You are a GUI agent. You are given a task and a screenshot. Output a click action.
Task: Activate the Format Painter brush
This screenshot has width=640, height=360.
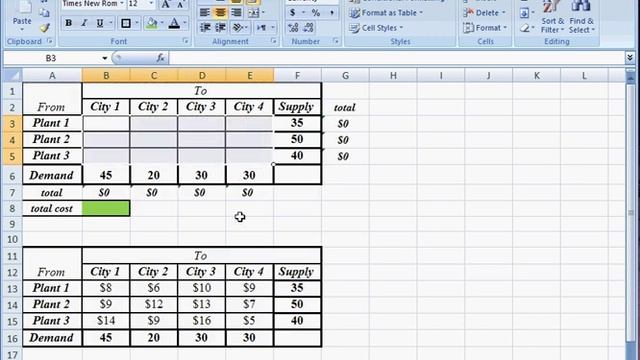point(44,28)
